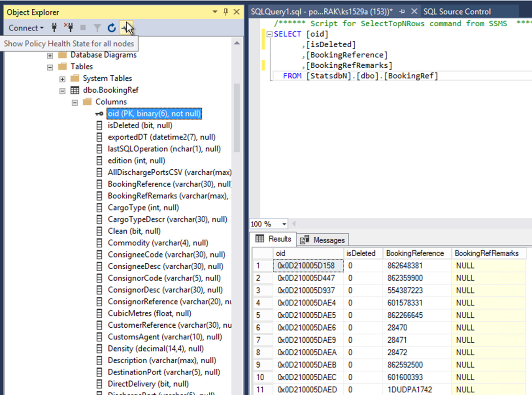This screenshot has height=395, width=532.
Task: Click the Filter icon in Object Explorer toolbar
Action: click(x=97, y=28)
